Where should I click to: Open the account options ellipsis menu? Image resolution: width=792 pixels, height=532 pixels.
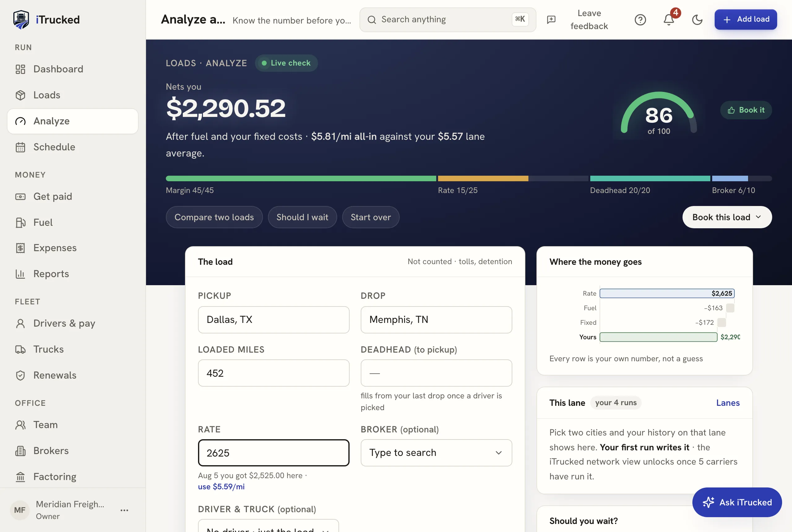click(124, 510)
